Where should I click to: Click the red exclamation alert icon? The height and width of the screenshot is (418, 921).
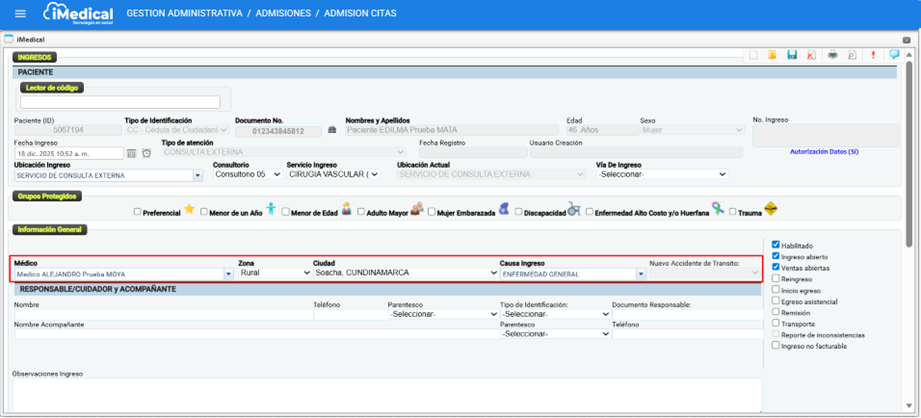pos(872,56)
